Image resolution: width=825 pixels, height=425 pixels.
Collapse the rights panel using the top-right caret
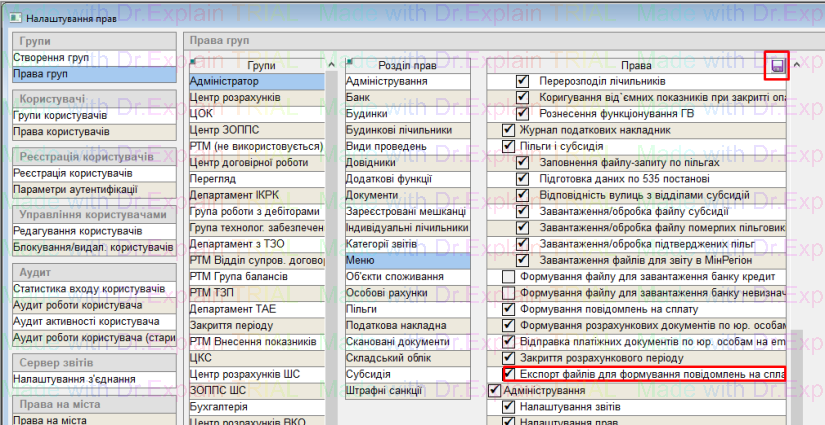click(796, 66)
